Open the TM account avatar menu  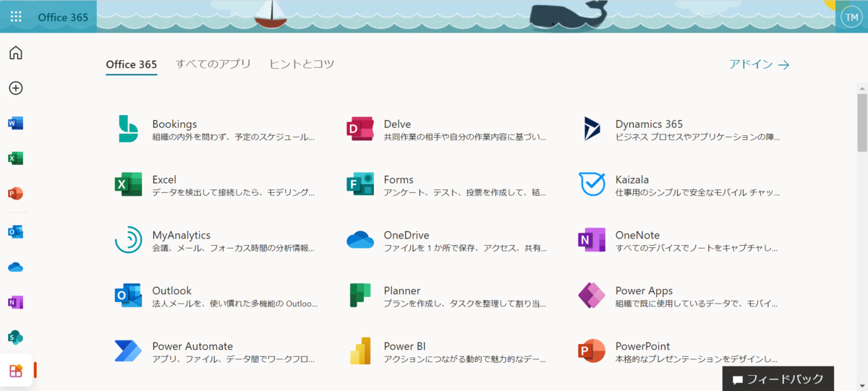pos(851,16)
